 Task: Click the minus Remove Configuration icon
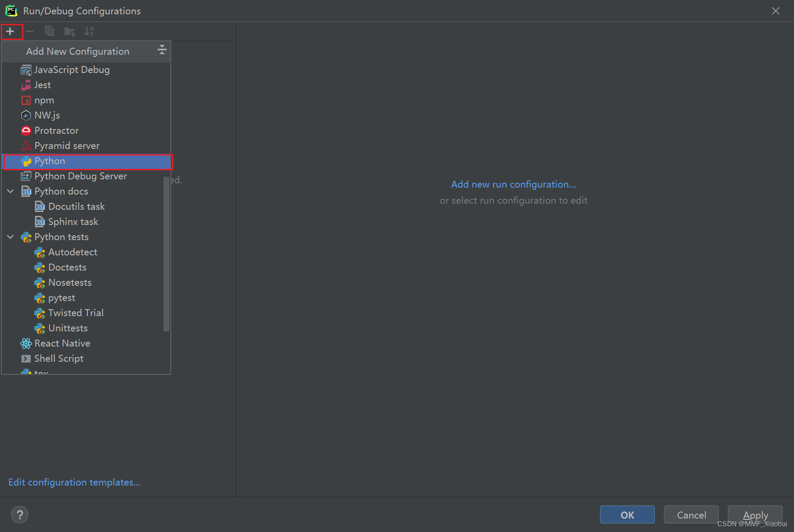pyautogui.click(x=30, y=31)
